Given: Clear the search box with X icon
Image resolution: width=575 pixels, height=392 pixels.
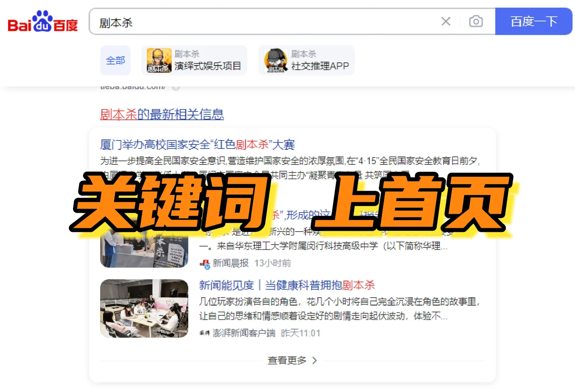Looking at the screenshot, I should pyautogui.click(x=446, y=21).
